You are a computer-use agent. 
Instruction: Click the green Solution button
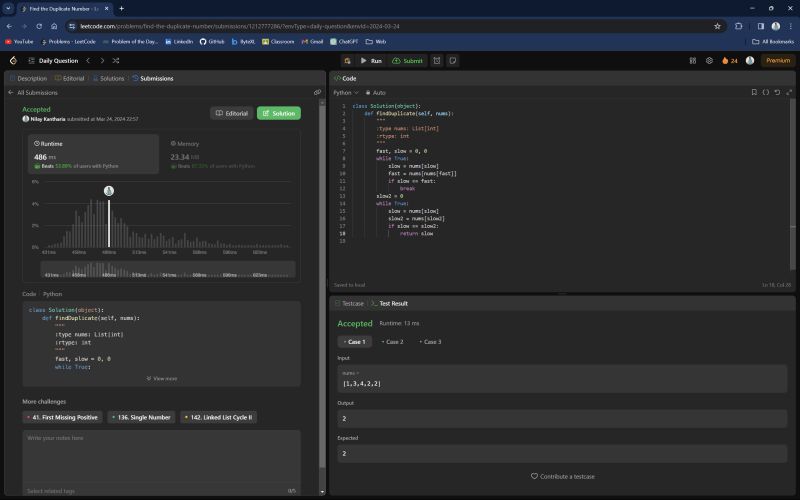point(279,113)
